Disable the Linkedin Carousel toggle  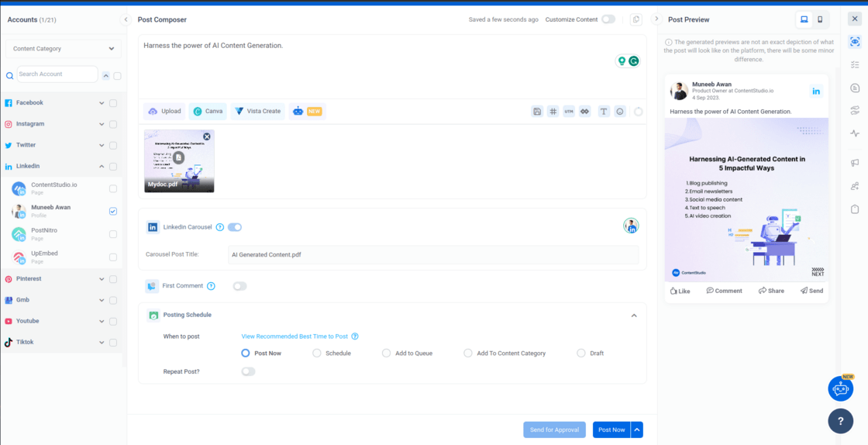coord(235,227)
